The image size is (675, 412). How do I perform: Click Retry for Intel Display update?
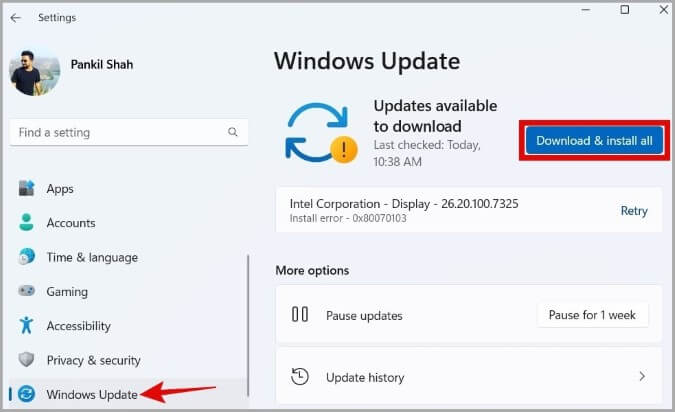634,211
